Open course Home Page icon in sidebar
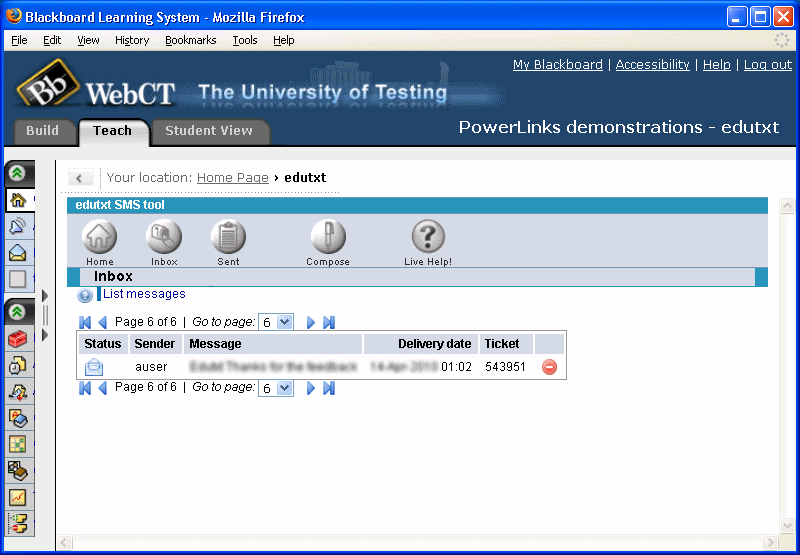800x555 pixels. pos(18,200)
